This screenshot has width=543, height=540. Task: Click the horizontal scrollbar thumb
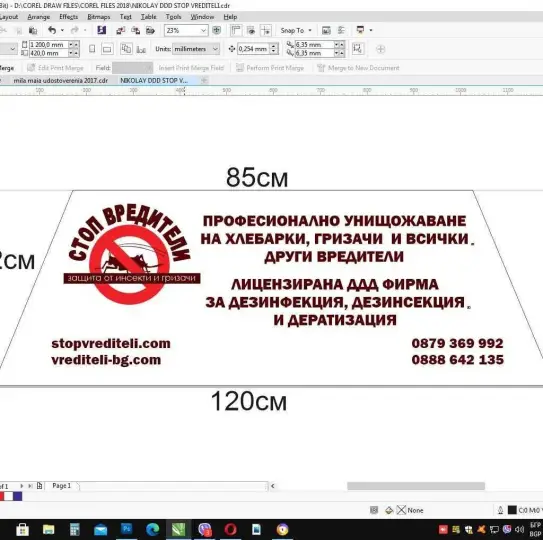click(x=416, y=486)
